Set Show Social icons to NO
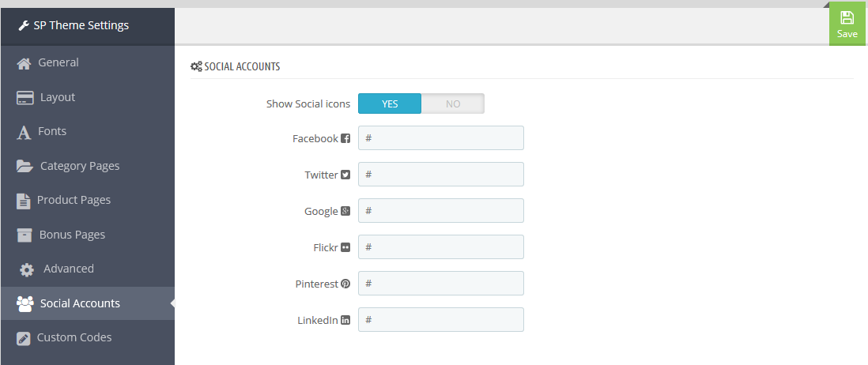Screen dimensions: 868x365 coord(453,103)
